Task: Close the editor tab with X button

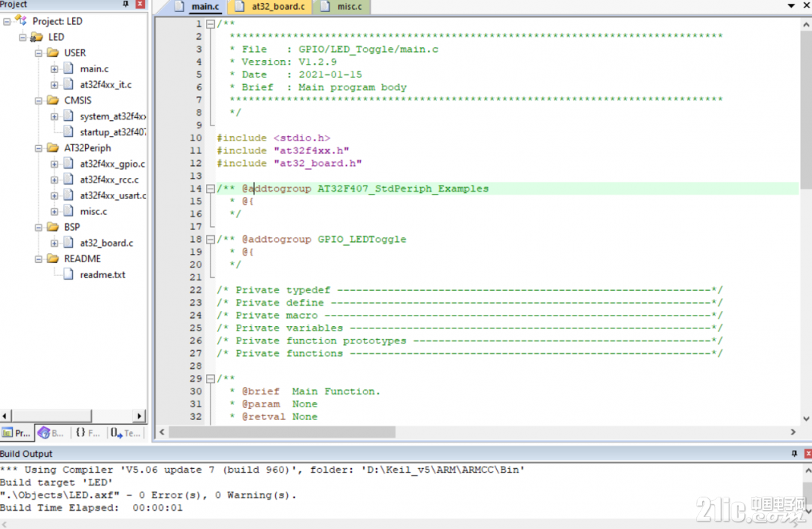Action: coord(807,6)
